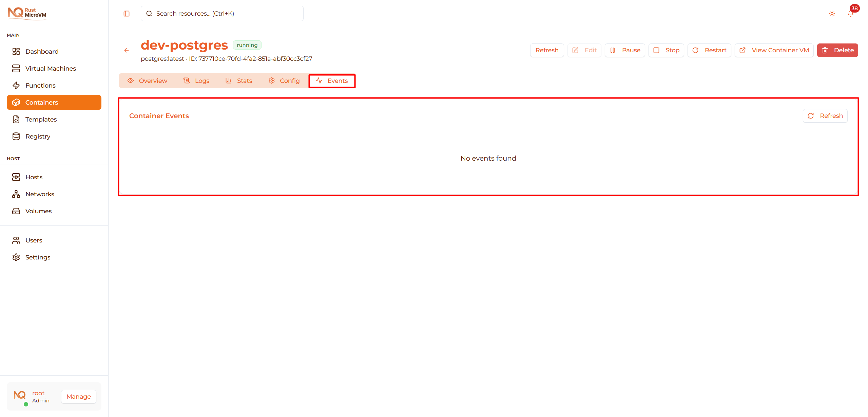Open the Templates page

41,119
